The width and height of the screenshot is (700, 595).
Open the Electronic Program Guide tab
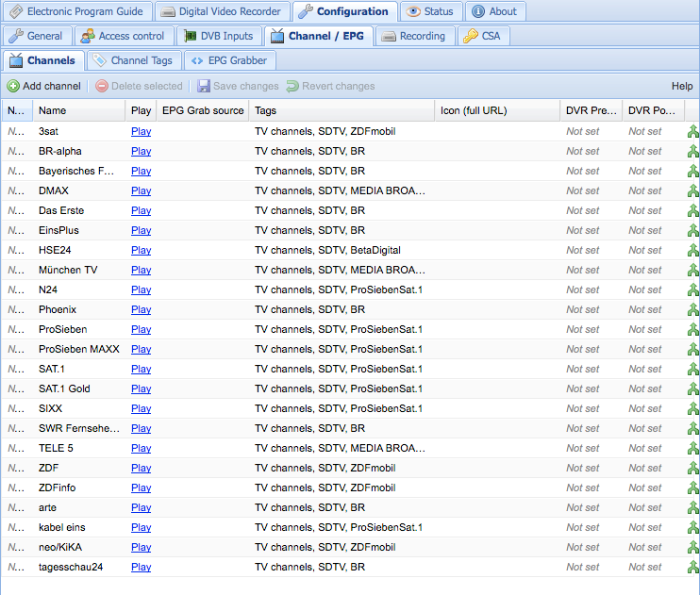tap(77, 11)
